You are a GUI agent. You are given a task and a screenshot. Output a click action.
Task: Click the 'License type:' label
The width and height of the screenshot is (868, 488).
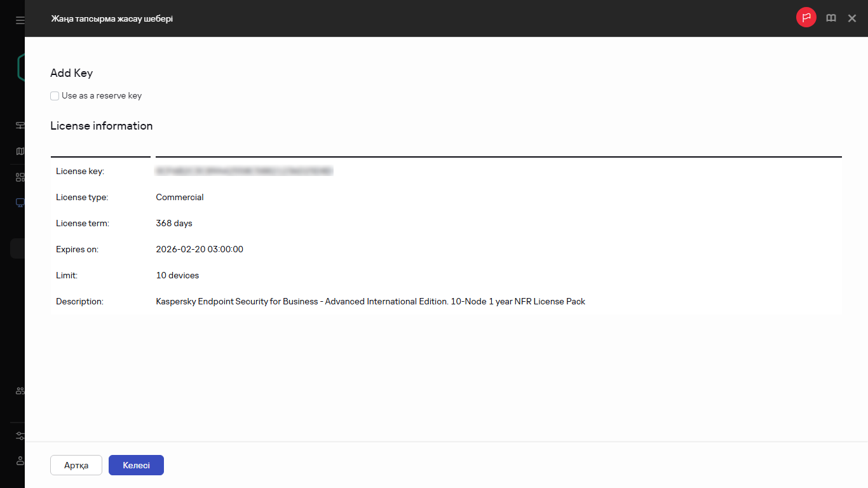[82, 197]
